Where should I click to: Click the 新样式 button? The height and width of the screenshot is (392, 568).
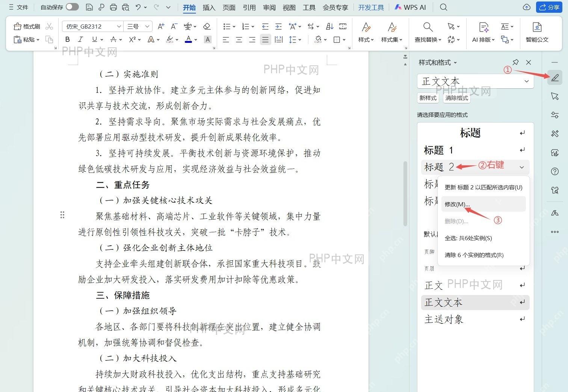[x=428, y=98]
